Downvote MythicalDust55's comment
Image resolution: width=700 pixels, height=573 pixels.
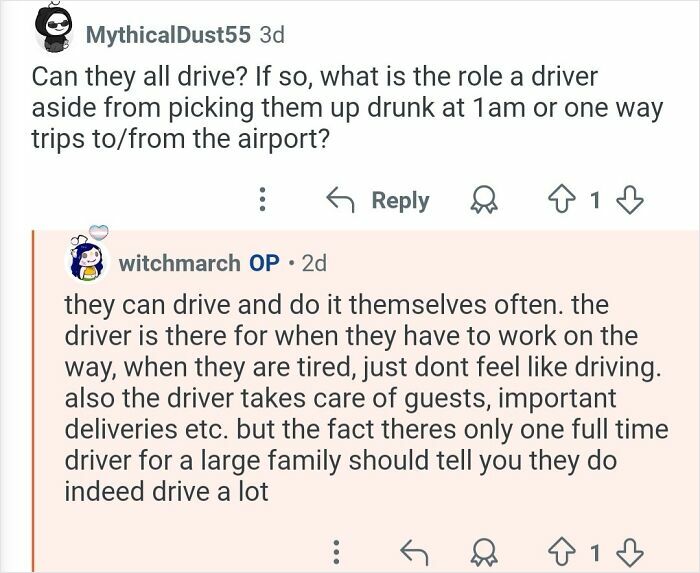tap(630, 200)
